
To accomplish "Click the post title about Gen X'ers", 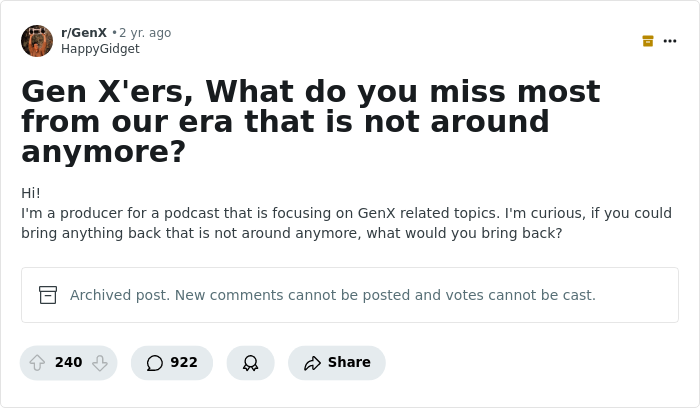I will tap(311, 121).
